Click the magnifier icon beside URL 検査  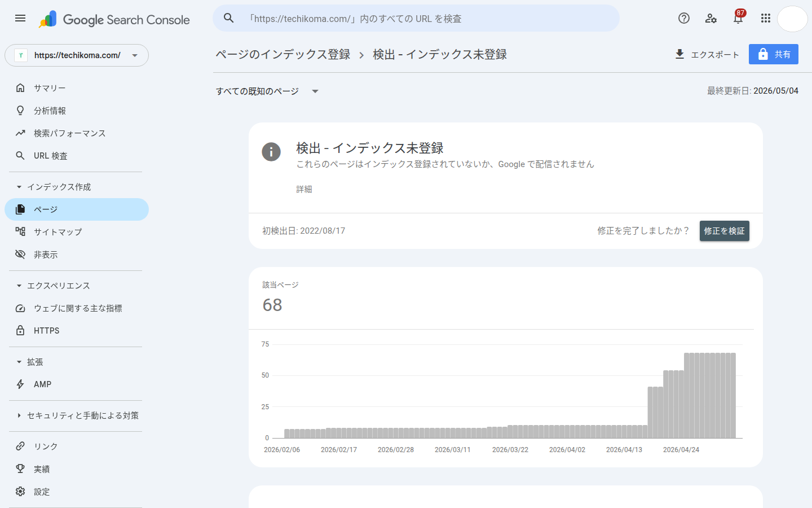(20, 155)
